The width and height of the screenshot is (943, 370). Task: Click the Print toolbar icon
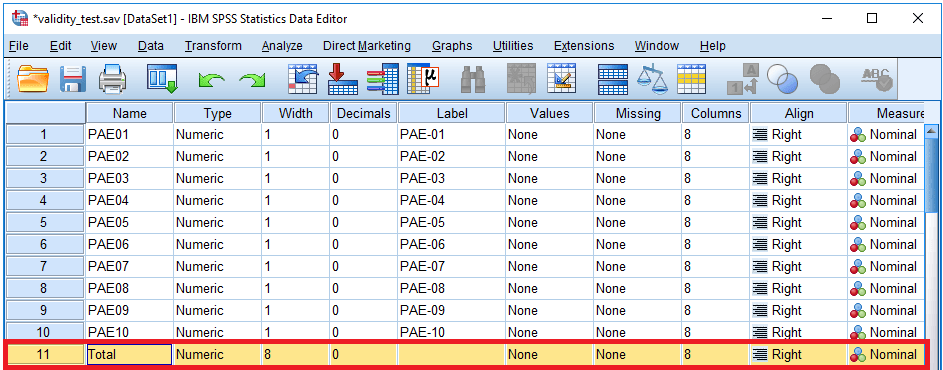[112, 79]
